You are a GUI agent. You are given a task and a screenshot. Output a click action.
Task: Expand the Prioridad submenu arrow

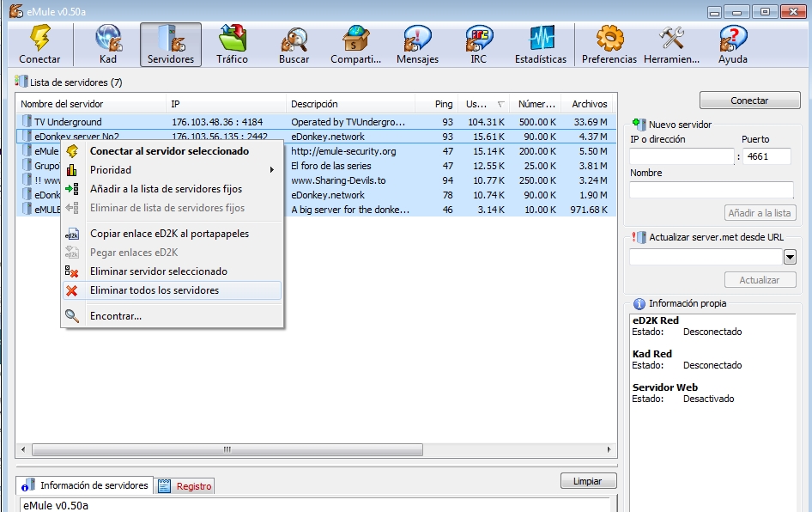pyautogui.click(x=271, y=170)
